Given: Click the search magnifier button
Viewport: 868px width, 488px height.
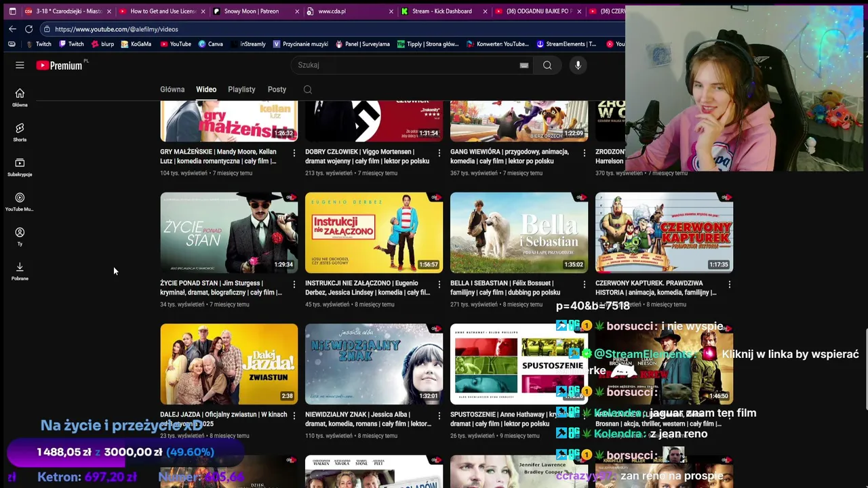Looking at the screenshot, I should pyautogui.click(x=547, y=65).
